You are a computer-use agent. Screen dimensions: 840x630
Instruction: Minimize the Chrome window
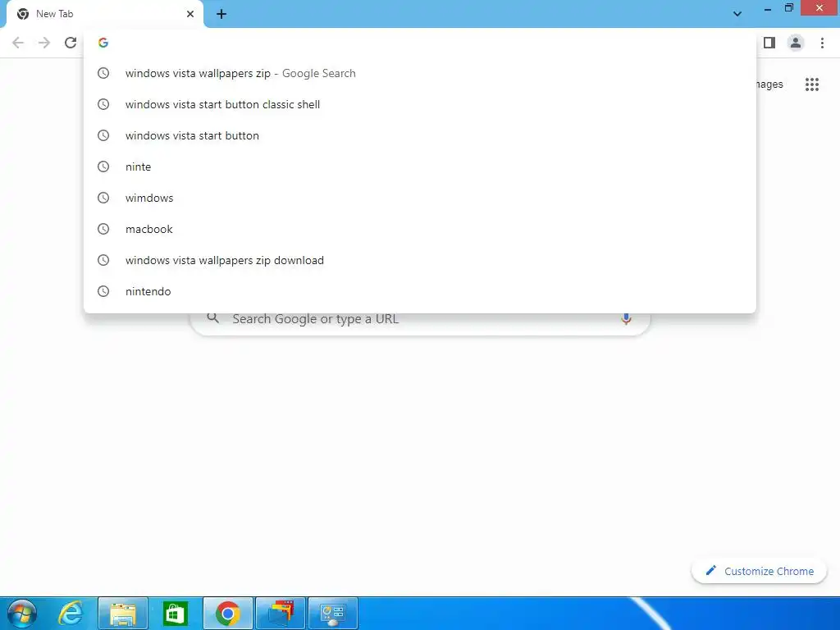[x=768, y=9]
